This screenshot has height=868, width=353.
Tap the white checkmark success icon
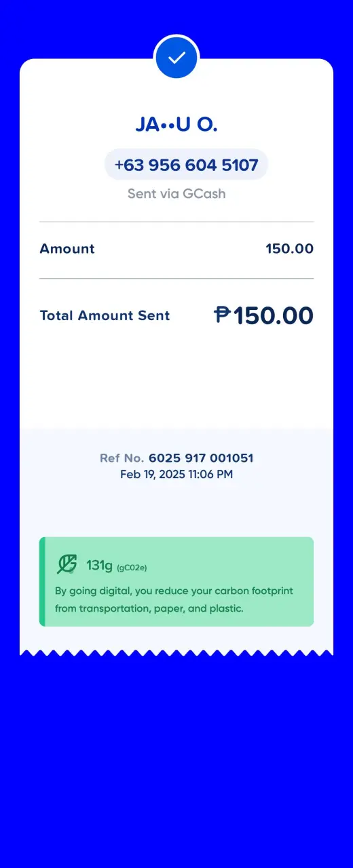pos(176,58)
